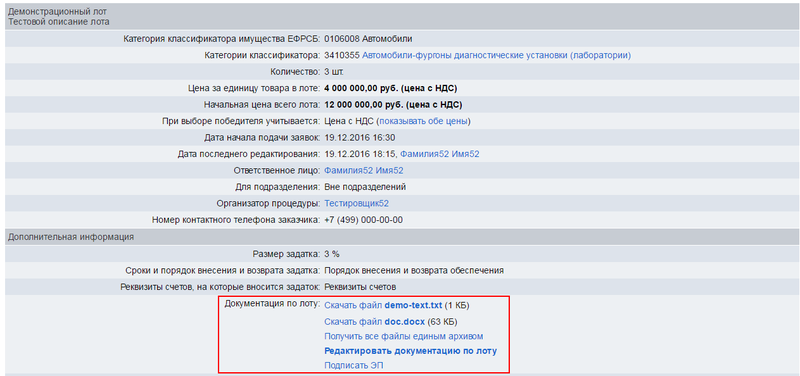Click Получить все файлы единым архивом
This screenshot has width=800, height=376.
[404, 337]
